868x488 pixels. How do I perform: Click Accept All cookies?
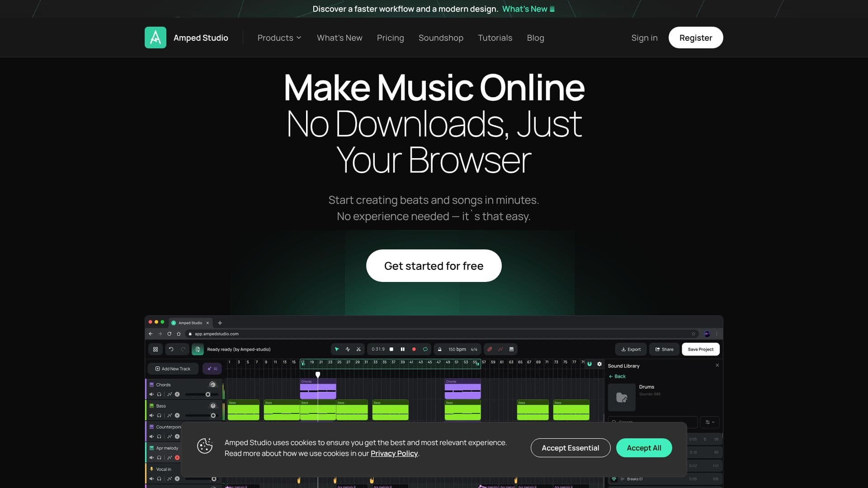[644, 448]
